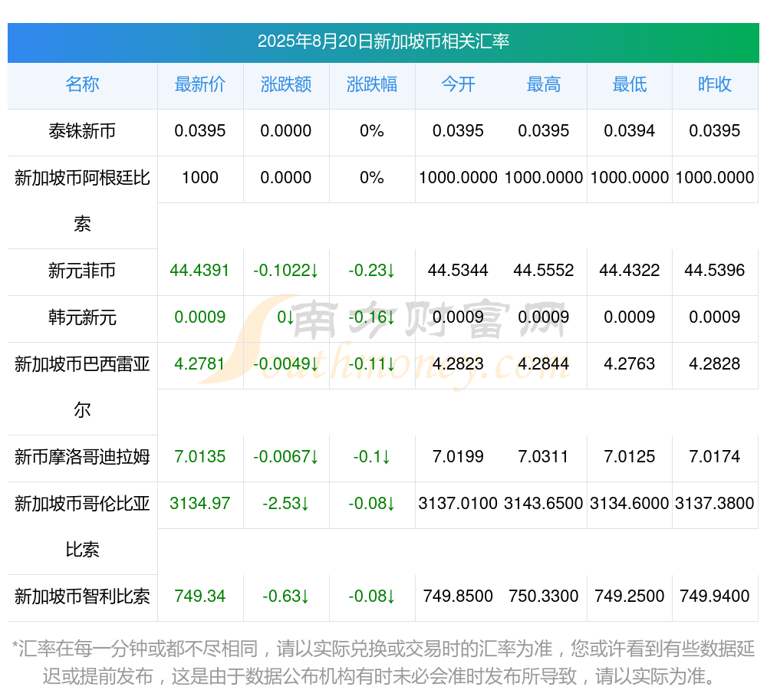Click change amount -0.63↓
Viewport: 767px width, 700px height.
(x=285, y=596)
